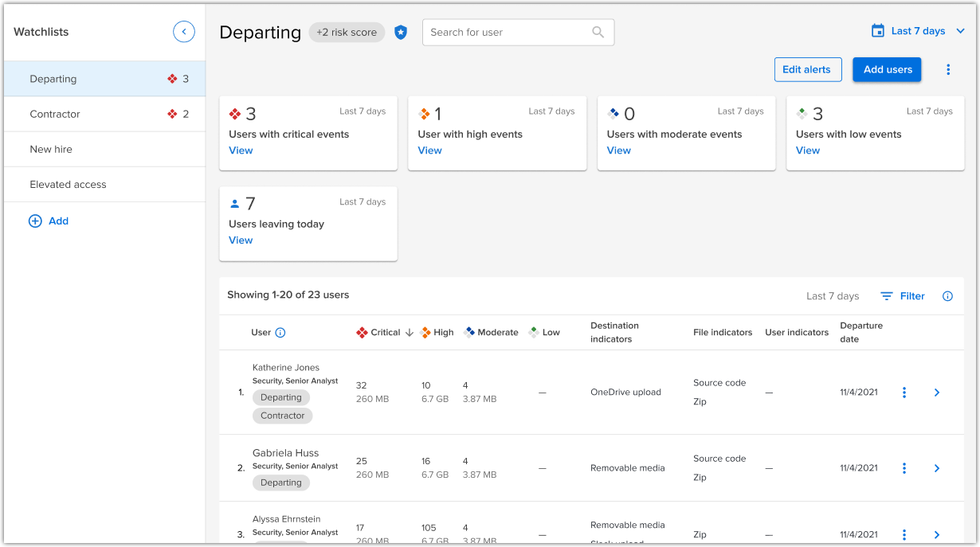Click the Edit alerts button
Viewport: 980px width, 547px height.
coord(807,70)
